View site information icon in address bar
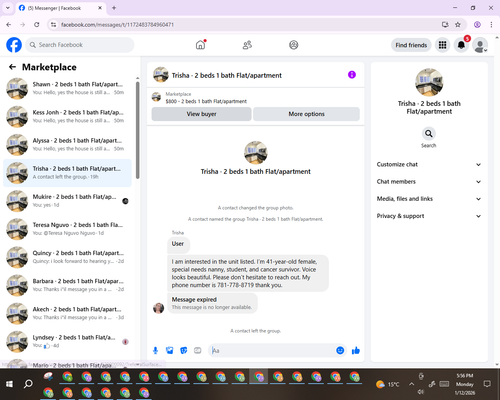Screen dimensions: 500x400 [x=53, y=24]
